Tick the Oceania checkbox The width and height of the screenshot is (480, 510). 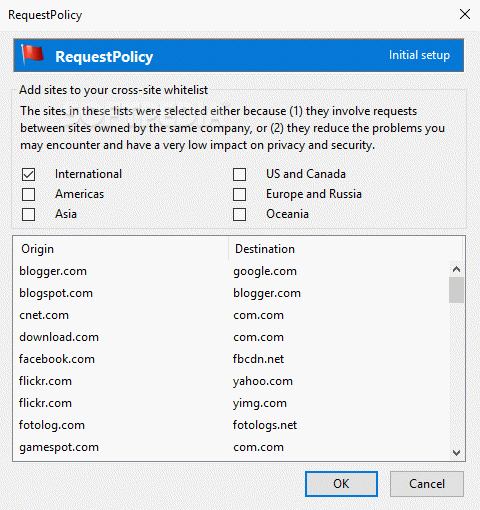tap(239, 214)
